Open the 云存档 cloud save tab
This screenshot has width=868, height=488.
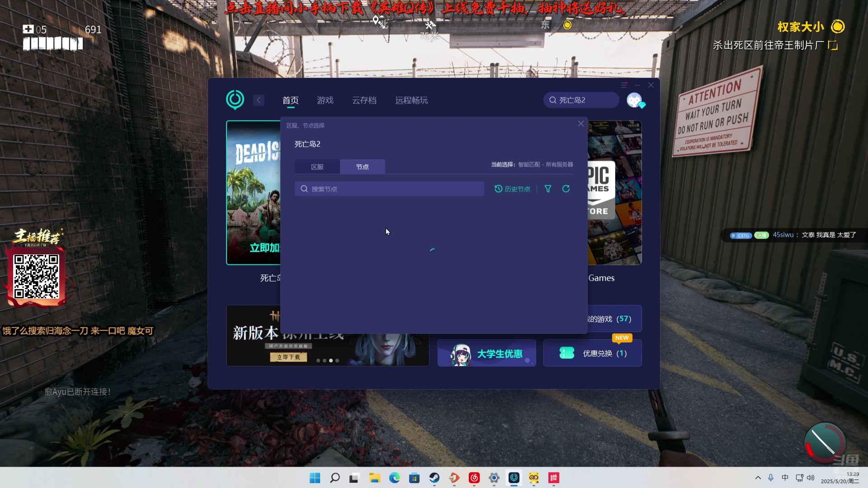[364, 100]
